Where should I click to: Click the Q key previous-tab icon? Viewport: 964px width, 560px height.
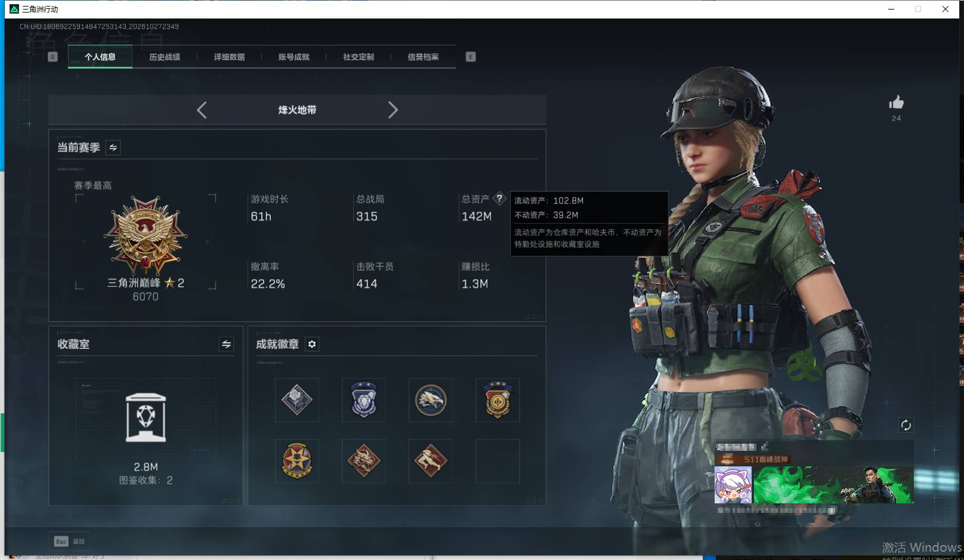52,57
